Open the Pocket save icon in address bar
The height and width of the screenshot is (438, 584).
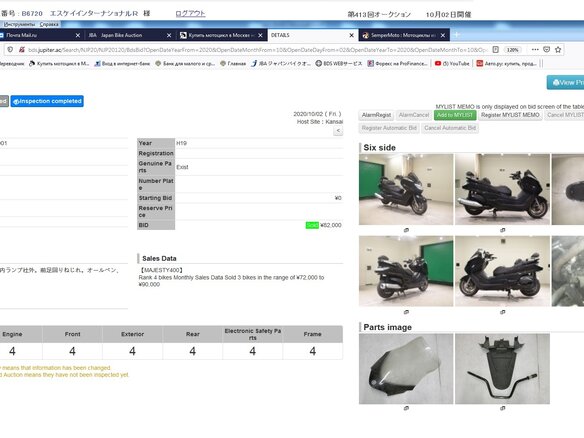pos(546,50)
